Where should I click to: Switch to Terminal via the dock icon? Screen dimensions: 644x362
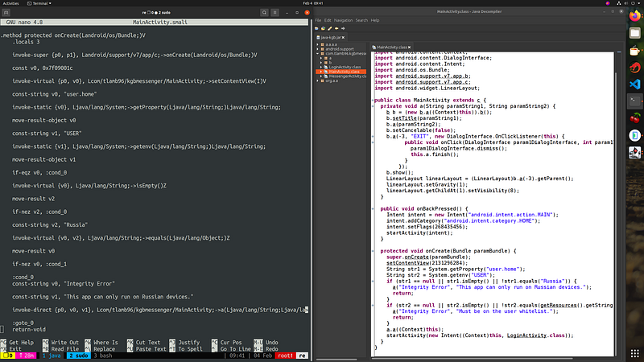coord(635,101)
